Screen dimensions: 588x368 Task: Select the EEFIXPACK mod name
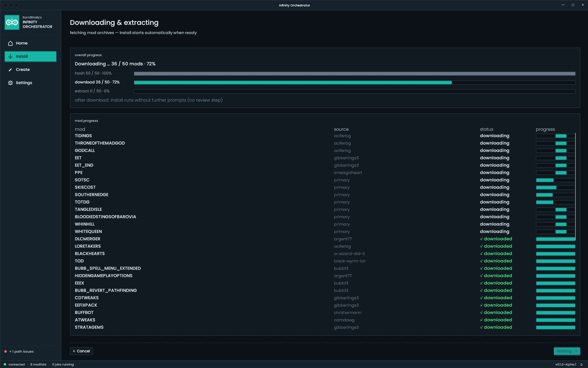[86, 305]
